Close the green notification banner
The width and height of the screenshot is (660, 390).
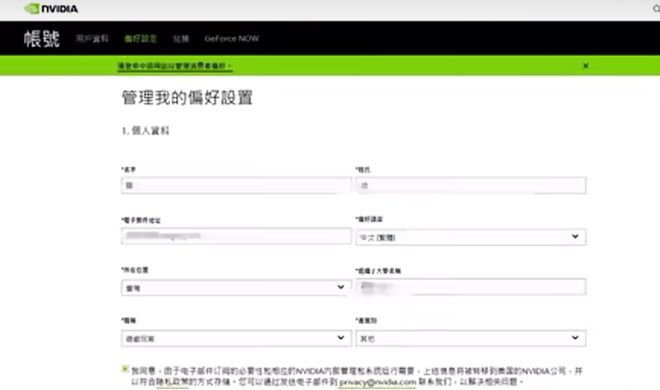[x=585, y=66]
